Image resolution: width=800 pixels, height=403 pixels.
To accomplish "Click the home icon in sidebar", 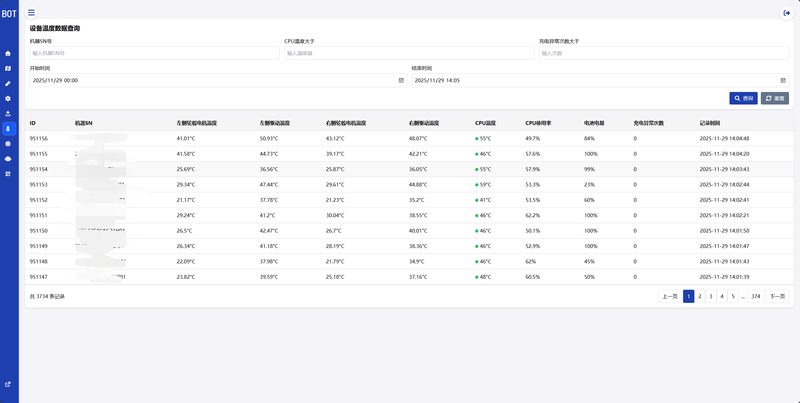I will click(8, 53).
